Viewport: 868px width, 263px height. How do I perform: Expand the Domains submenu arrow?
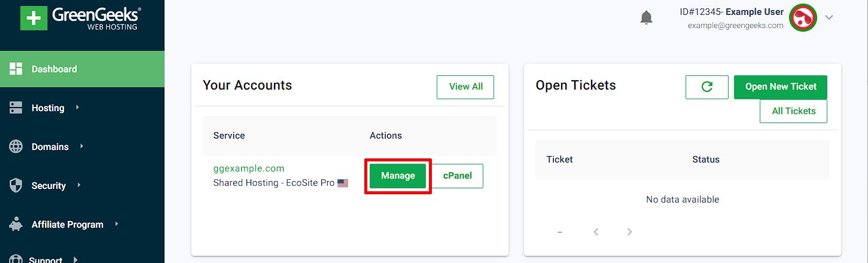tap(81, 146)
